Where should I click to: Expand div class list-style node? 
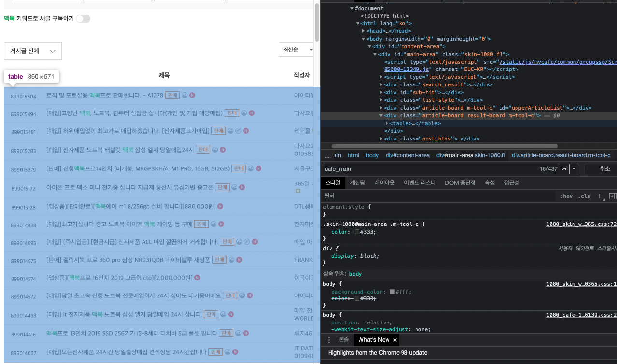[381, 100]
